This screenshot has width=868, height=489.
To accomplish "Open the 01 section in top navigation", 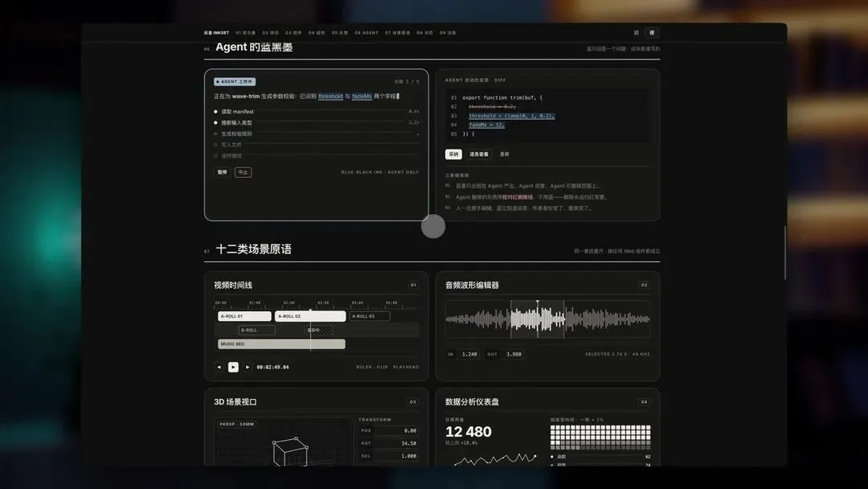I will (246, 33).
